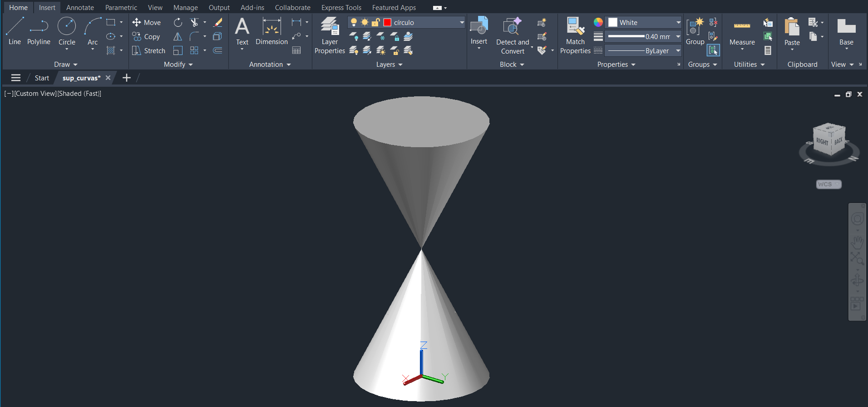868x407 pixels.
Task: Open the Quick Calculator icon
Action: coord(768,50)
